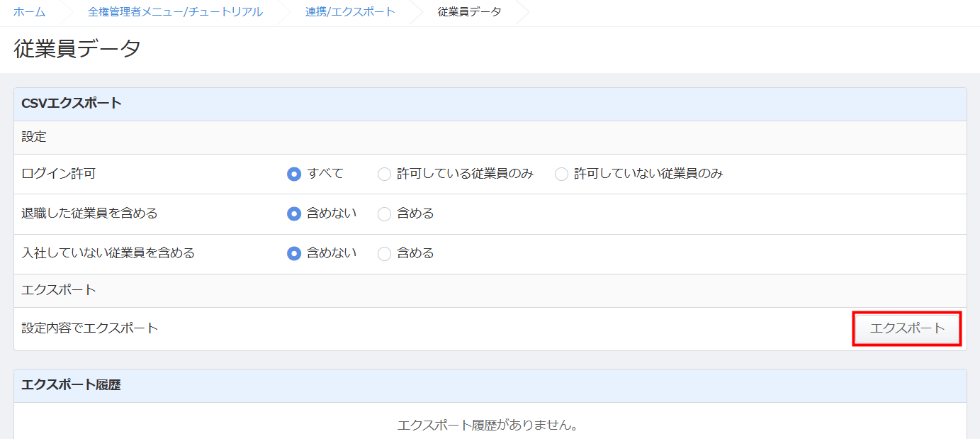This screenshot has width=980, height=439.
Task: Choose 許可していない従業員のみ radio option
Action: tap(561, 174)
